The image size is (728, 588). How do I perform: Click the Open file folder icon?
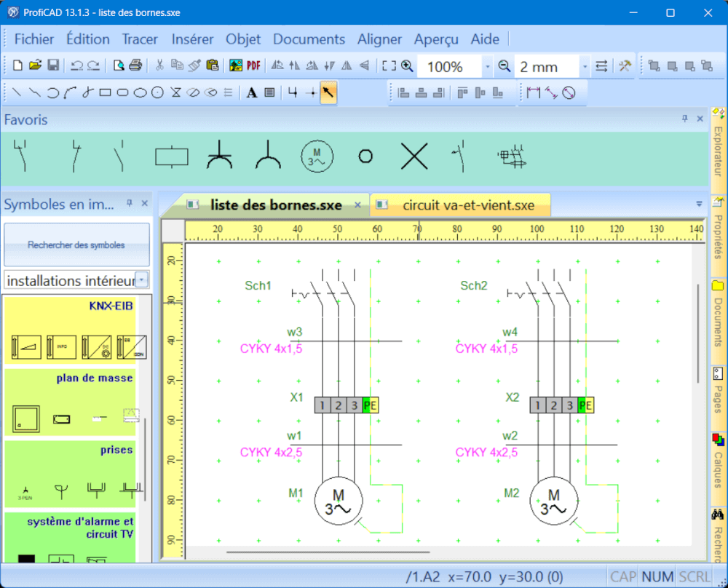pyautogui.click(x=35, y=65)
